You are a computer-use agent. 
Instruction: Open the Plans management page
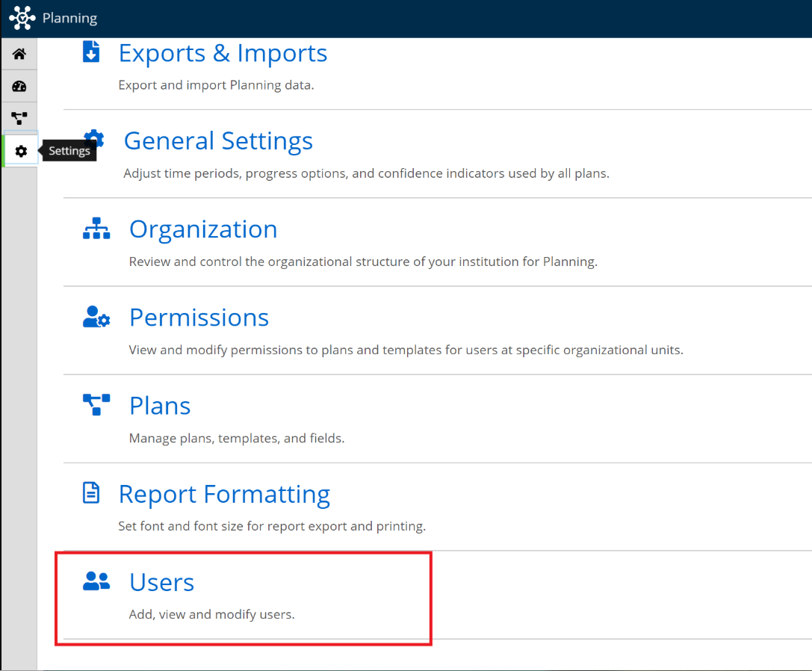[159, 405]
